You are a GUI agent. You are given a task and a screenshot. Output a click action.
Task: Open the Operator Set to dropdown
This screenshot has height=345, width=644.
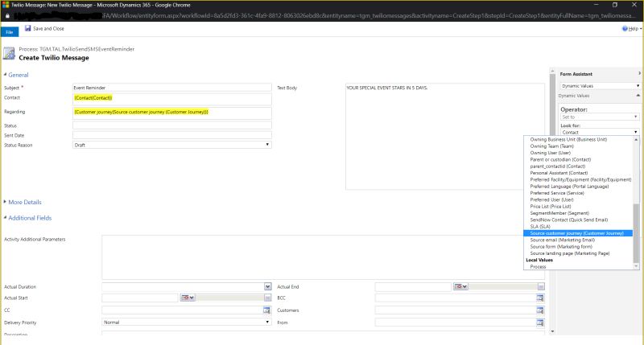[x=599, y=117]
